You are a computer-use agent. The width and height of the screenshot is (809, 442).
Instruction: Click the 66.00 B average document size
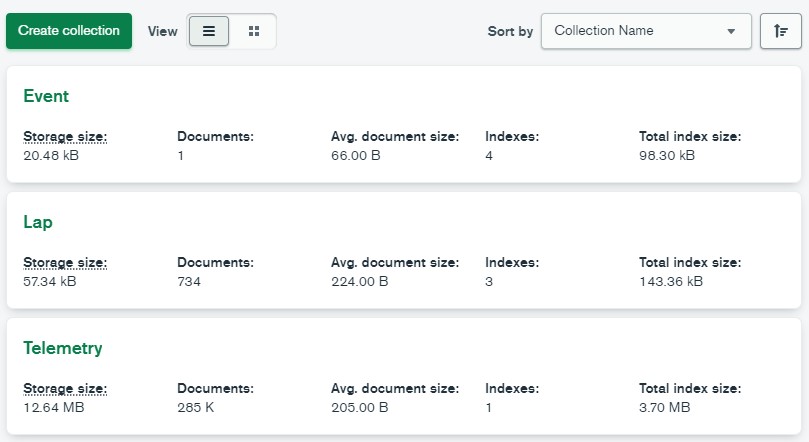click(355, 155)
